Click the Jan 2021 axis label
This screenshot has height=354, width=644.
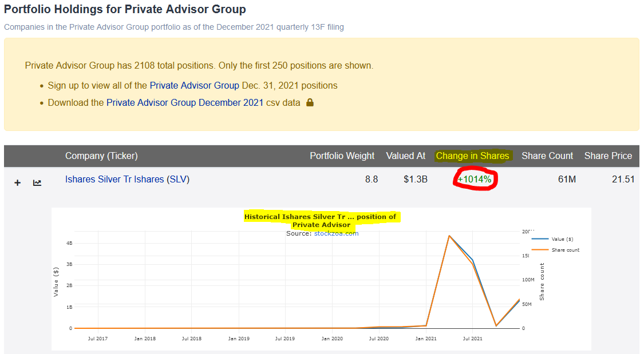(426, 339)
